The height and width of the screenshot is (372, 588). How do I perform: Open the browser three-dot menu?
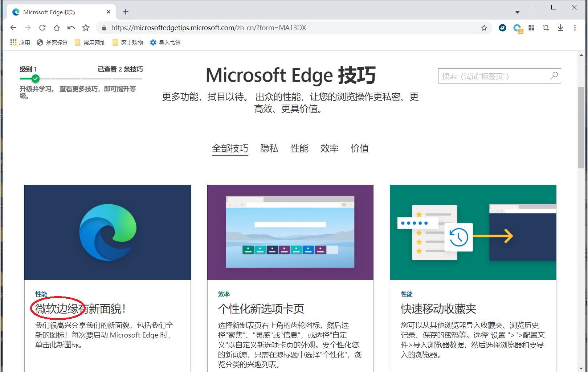coord(575,28)
